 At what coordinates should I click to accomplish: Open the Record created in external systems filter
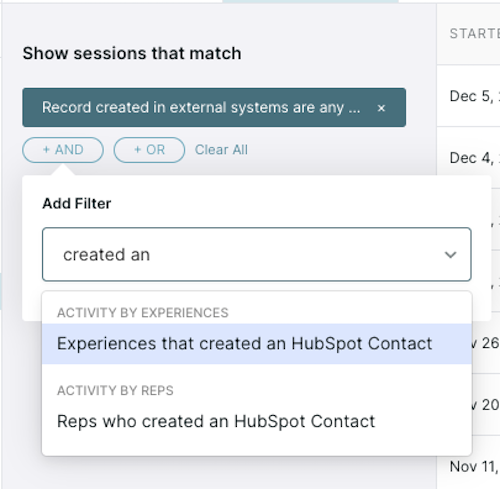tap(201, 107)
